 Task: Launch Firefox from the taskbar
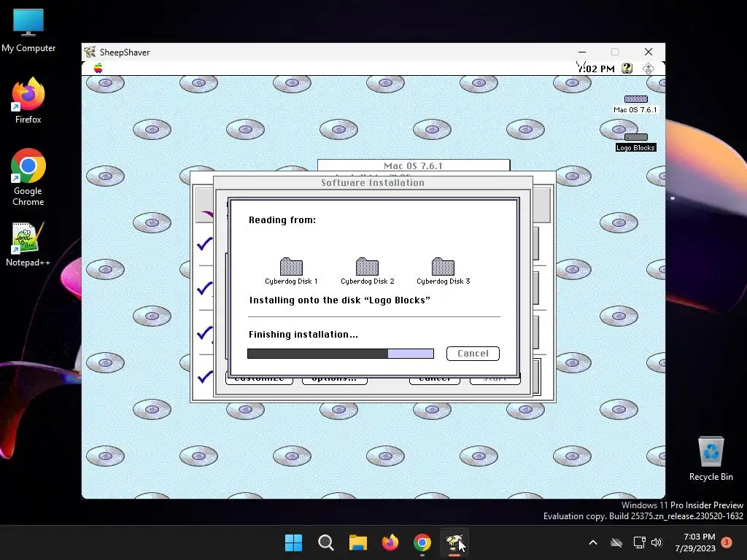390,542
